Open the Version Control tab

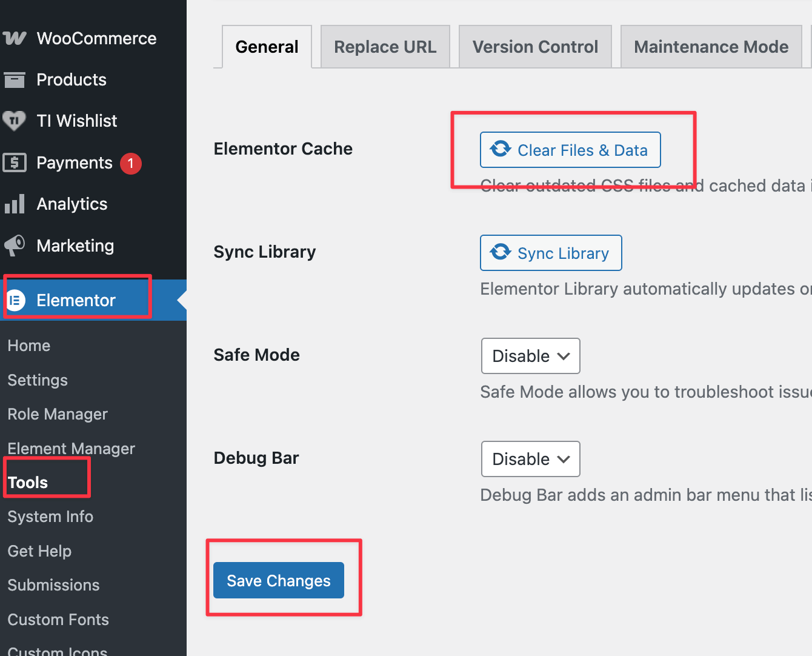(x=535, y=47)
